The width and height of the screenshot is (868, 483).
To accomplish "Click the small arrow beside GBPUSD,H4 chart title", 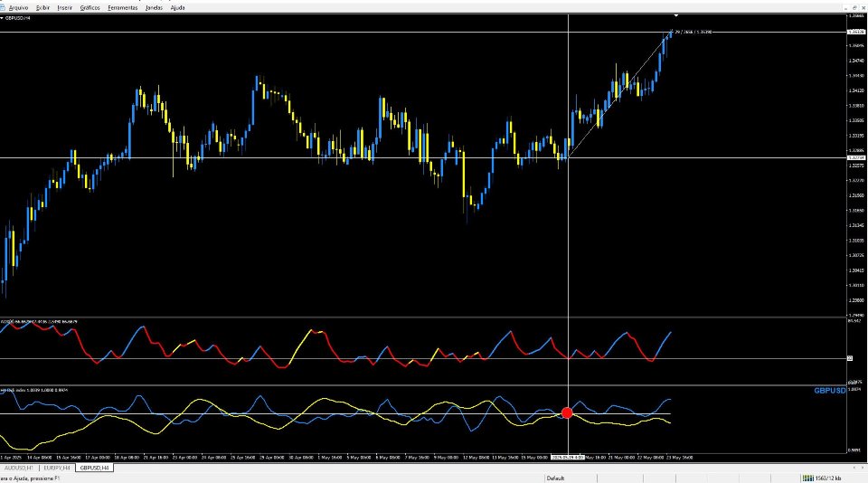I will 2,18.
